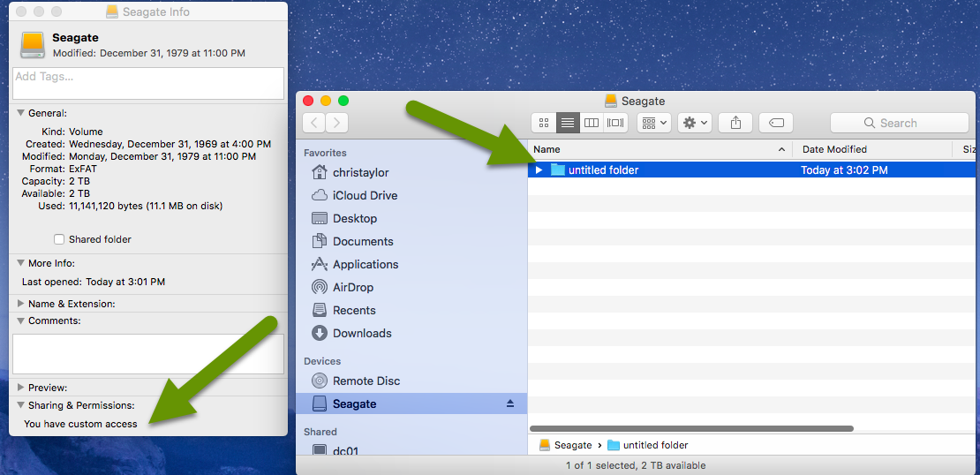Open Applications in sidebar

coord(366,264)
